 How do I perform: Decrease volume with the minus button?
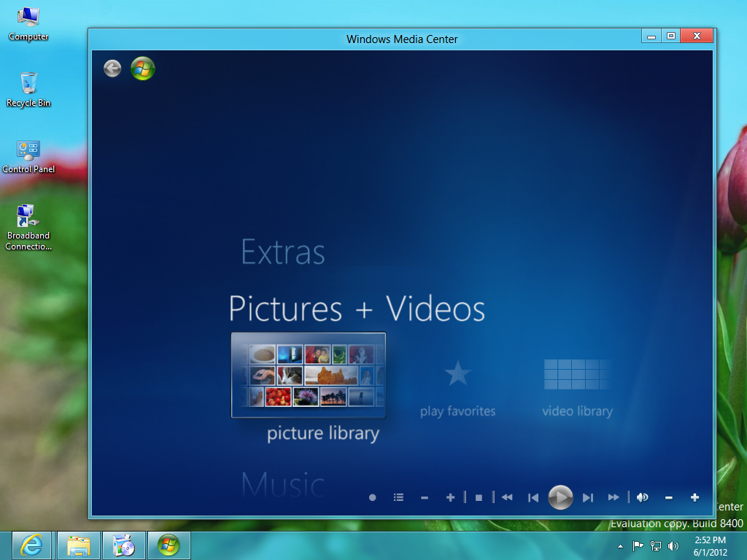click(x=668, y=497)
